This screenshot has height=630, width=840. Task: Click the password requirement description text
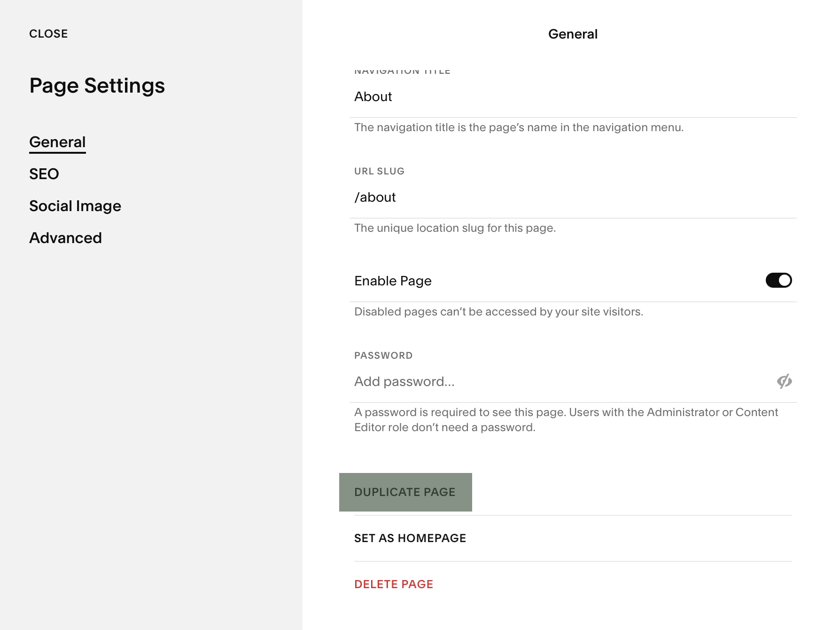click(x=566, y=420)
